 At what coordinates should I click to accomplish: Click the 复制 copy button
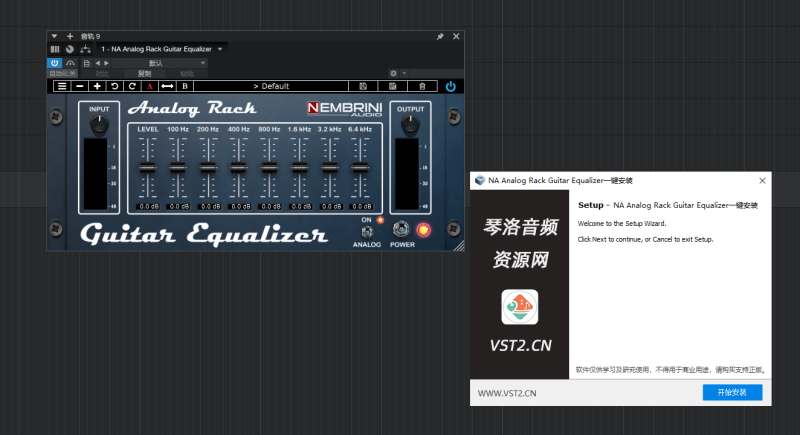[144, 73]
